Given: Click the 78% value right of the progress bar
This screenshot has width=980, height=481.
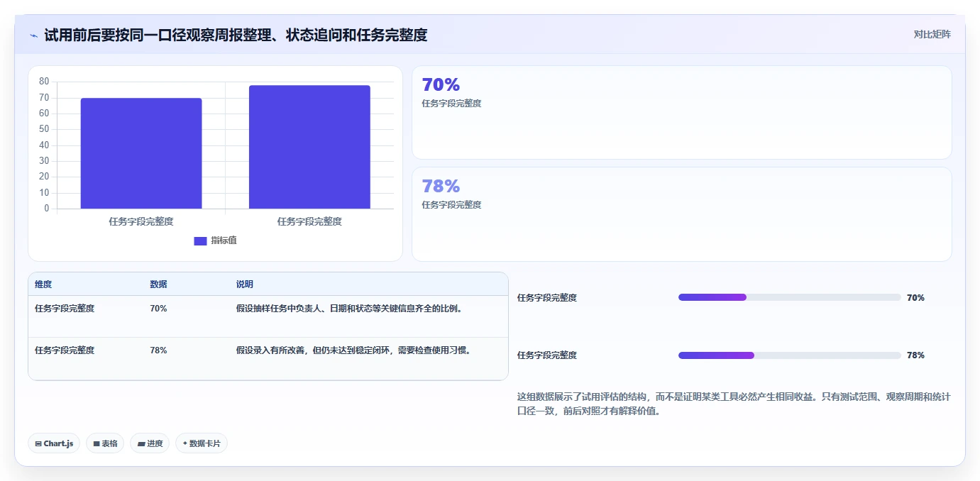Looking at the screenshot, I should click(x=915, y=355).
